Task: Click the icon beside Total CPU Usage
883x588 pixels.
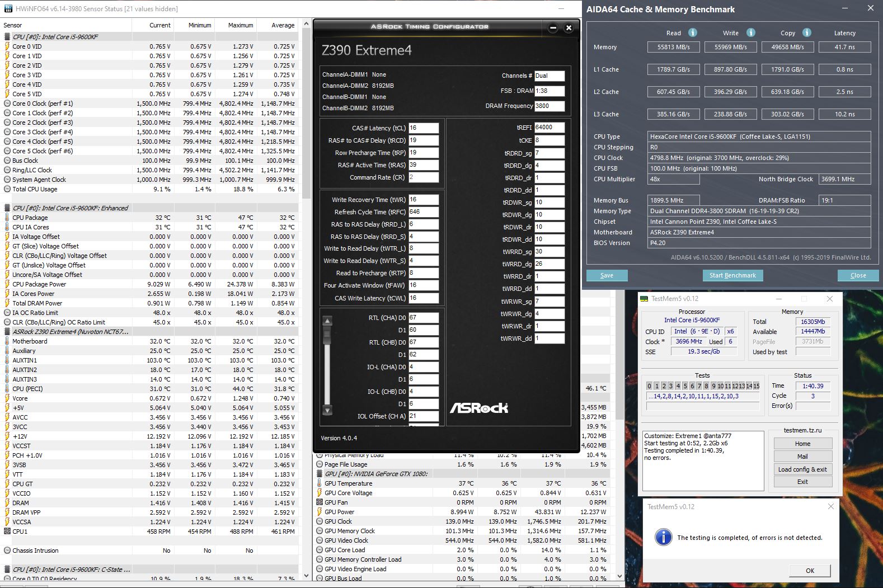Action: tap(7, 189)
